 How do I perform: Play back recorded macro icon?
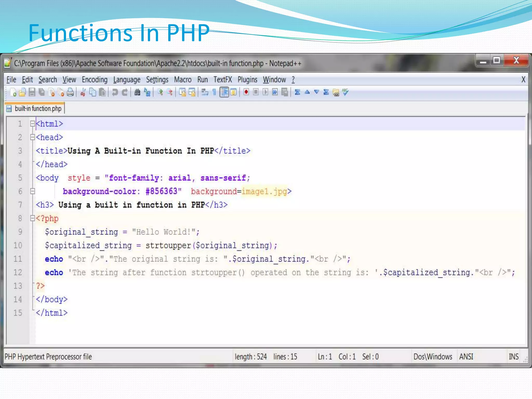265,92
